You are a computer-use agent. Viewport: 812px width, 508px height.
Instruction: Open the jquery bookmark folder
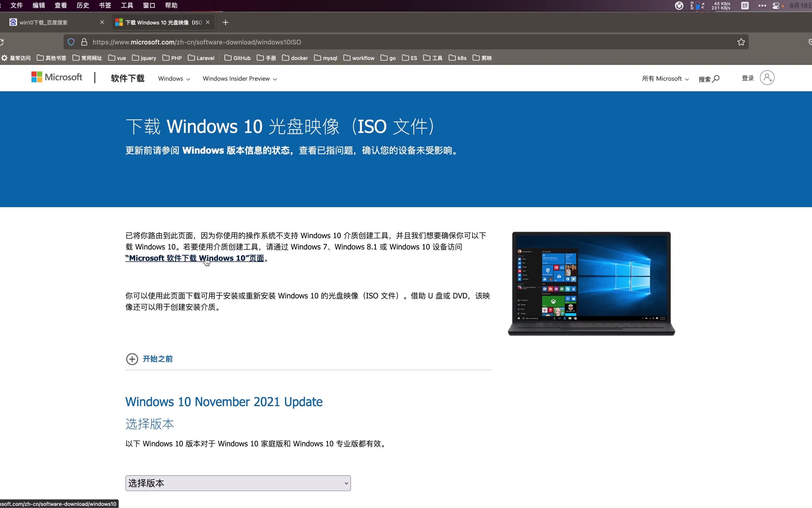tap(144, 58)
